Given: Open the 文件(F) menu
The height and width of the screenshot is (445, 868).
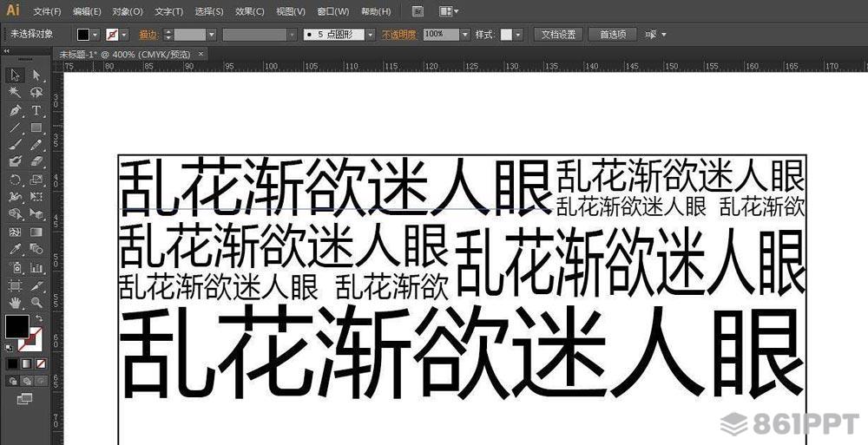Looking at the screenshot, I should tap(48, 11).
